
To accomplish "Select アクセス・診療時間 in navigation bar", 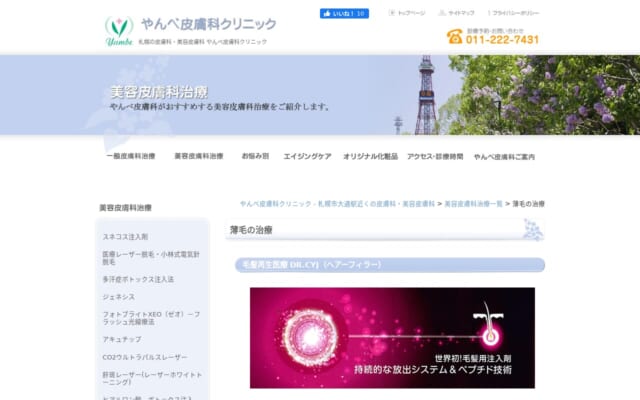I will (435, 157).
